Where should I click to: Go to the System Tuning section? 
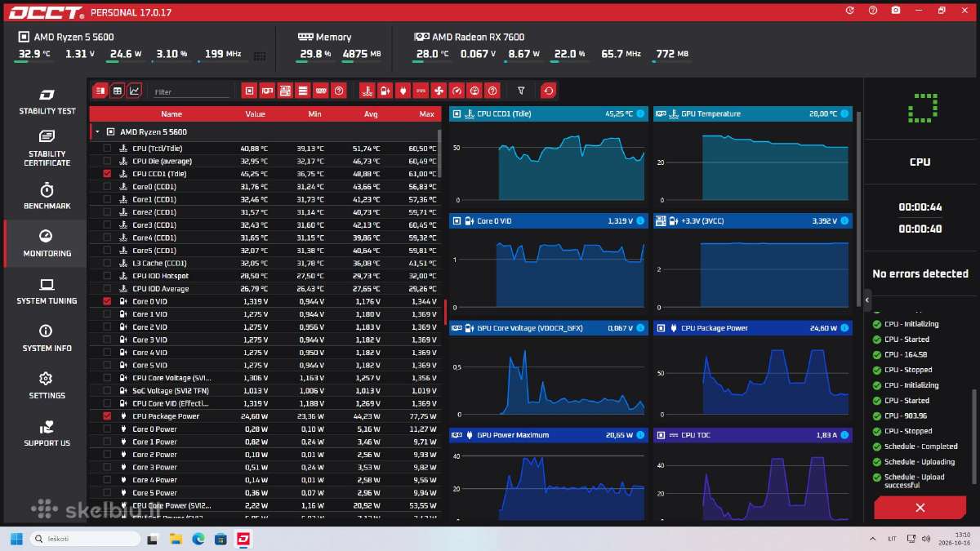click(47, 291)
